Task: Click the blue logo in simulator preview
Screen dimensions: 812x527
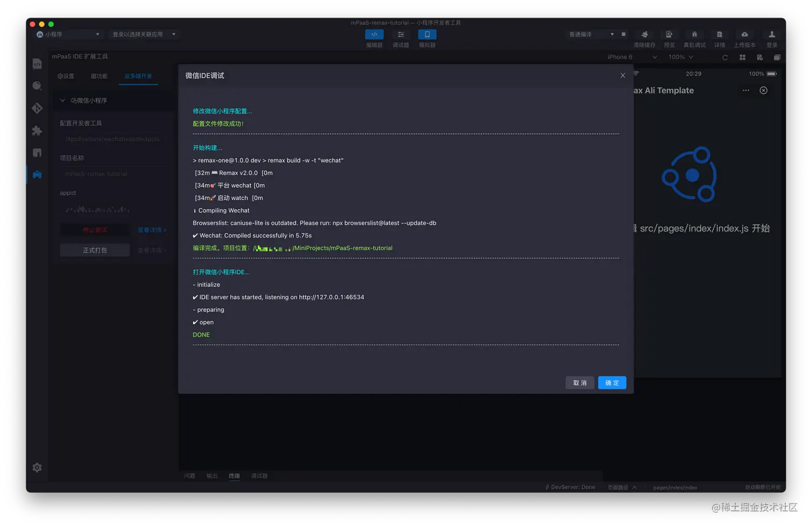Action: pos(690,174)
